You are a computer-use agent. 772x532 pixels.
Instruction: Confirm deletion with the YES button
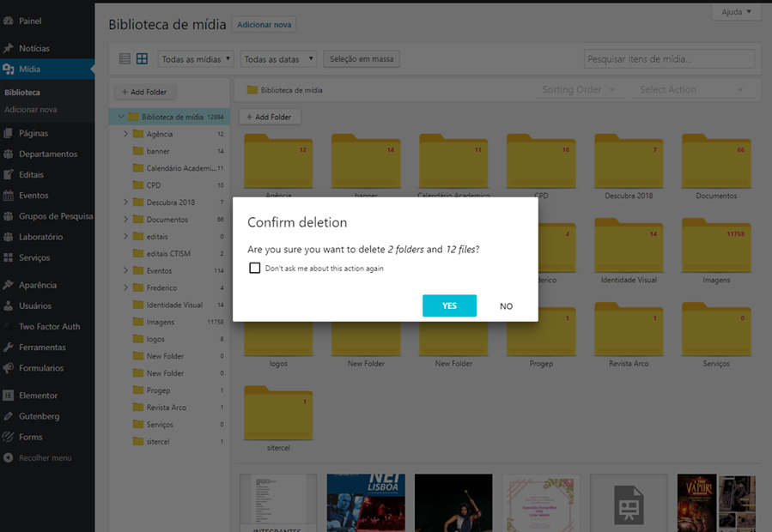point(449,305)
